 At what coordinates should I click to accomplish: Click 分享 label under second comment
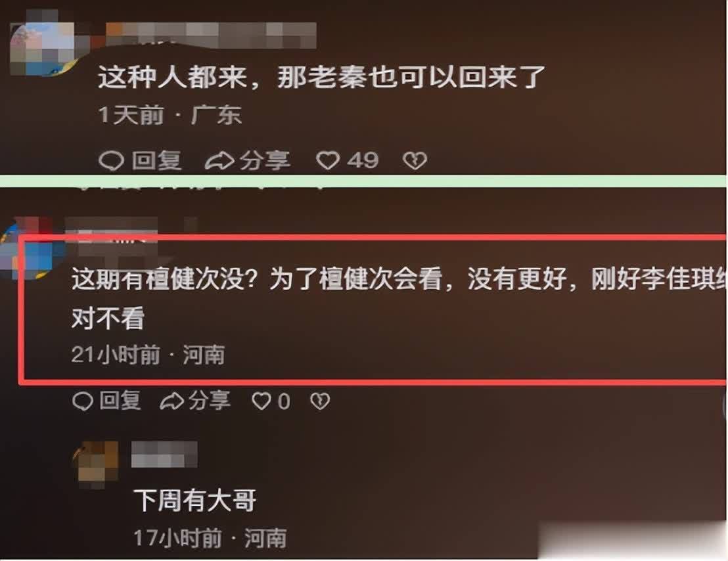point(210,401)
